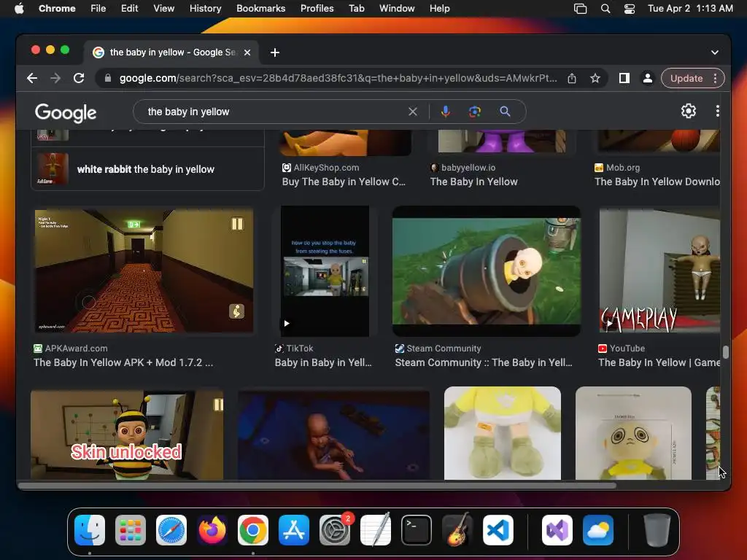Open Visual Studio Code from the Dock
The width and height of the screenshot is (747, 560).
click(x=498, y=530)
